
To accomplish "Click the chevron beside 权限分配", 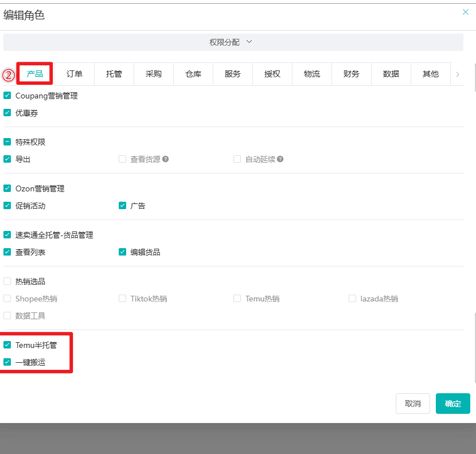I will 249,42.
